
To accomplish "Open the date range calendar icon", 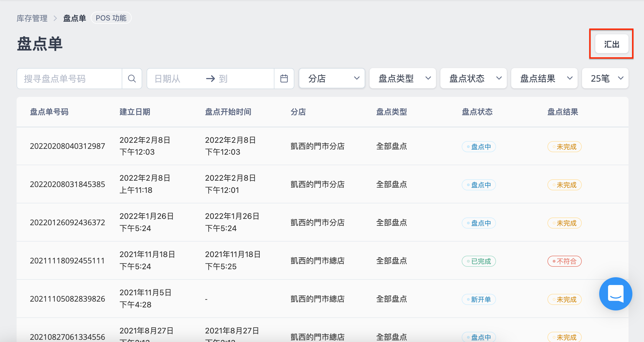I will [284, 79].
